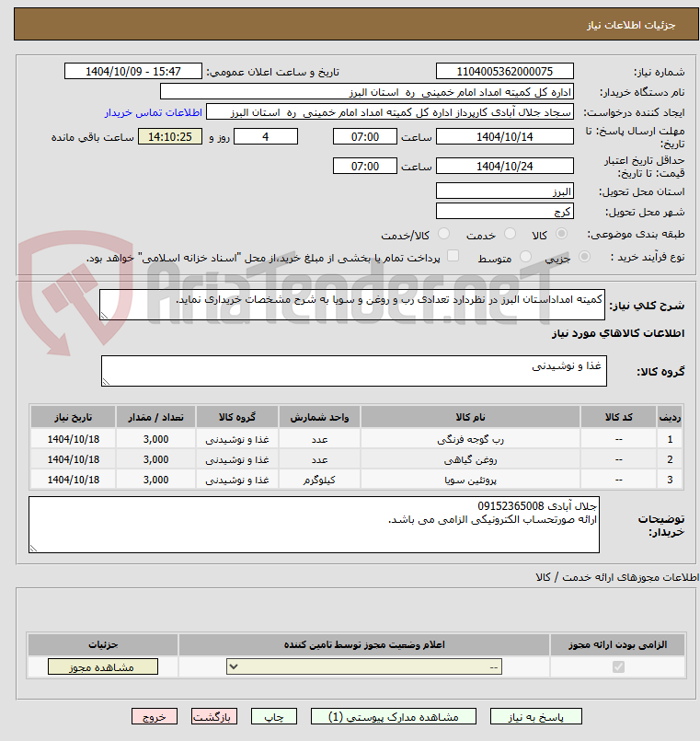Open اطلاعات تماس خریدار link

[x=153, y=112]
